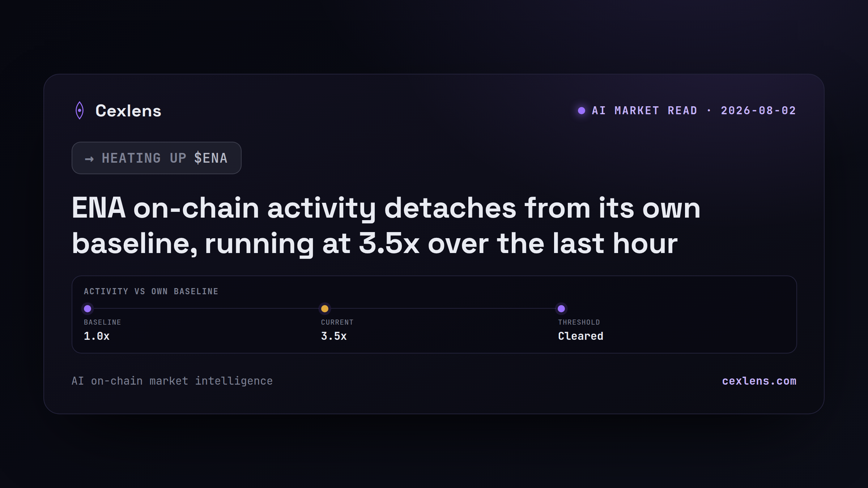Click the $ENA ticker in the badge
This screenshot has height=488, width=868.
[x=211, y=158]
